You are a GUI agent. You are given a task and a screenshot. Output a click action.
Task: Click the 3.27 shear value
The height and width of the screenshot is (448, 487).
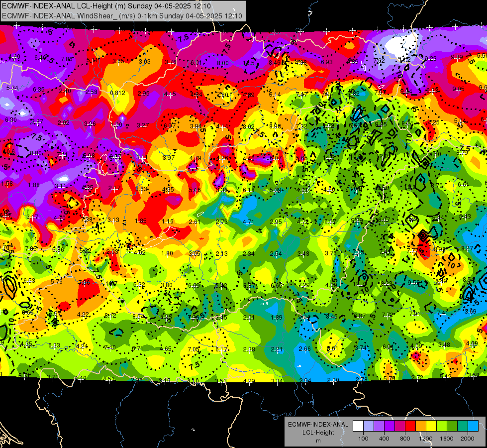coord(143,125)
